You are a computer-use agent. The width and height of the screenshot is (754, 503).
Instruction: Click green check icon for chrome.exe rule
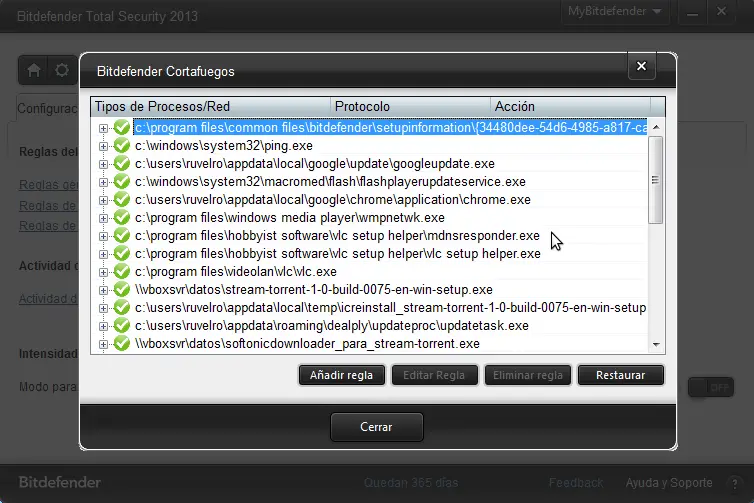122,200
